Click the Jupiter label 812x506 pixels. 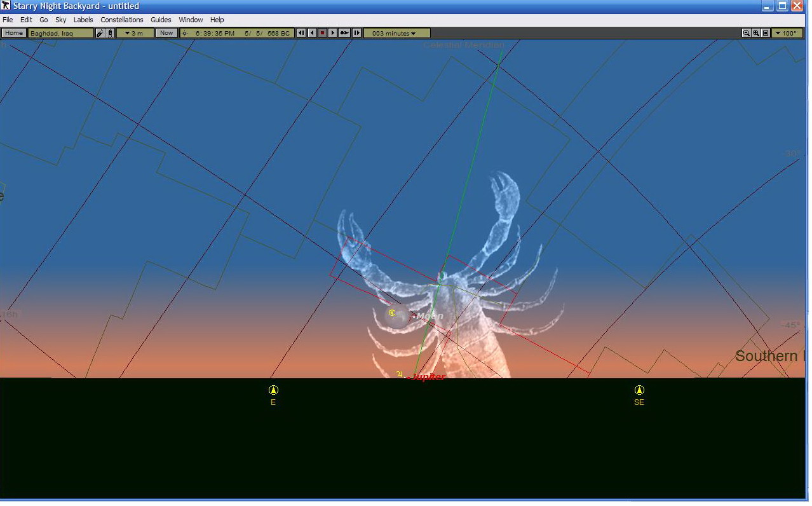[428, 377]
